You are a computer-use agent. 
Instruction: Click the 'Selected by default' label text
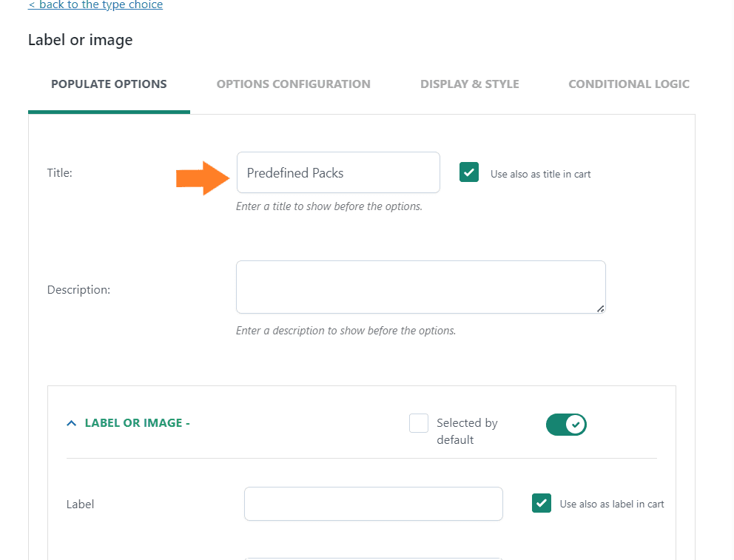click(467, 431)
